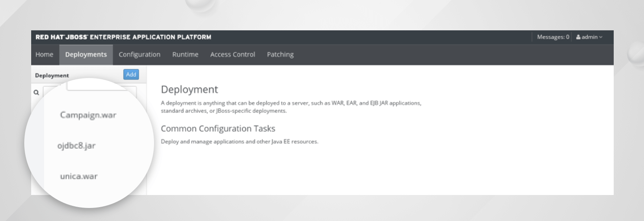Click the large Deployment page heading
The width and height of the screenshot is (644, 221).
click(189, 90)
